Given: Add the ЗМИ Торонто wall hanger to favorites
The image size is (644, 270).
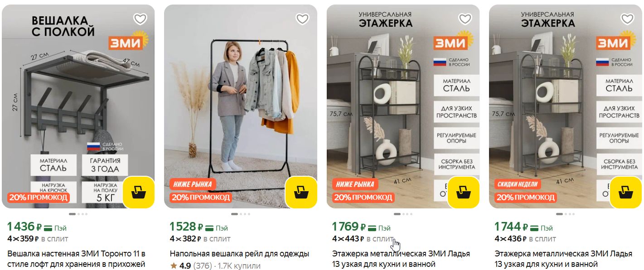Looking at the screenshot, I should point(140,19).
